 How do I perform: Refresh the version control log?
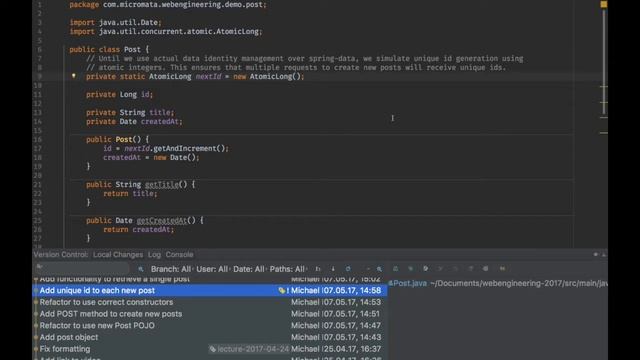348,269
